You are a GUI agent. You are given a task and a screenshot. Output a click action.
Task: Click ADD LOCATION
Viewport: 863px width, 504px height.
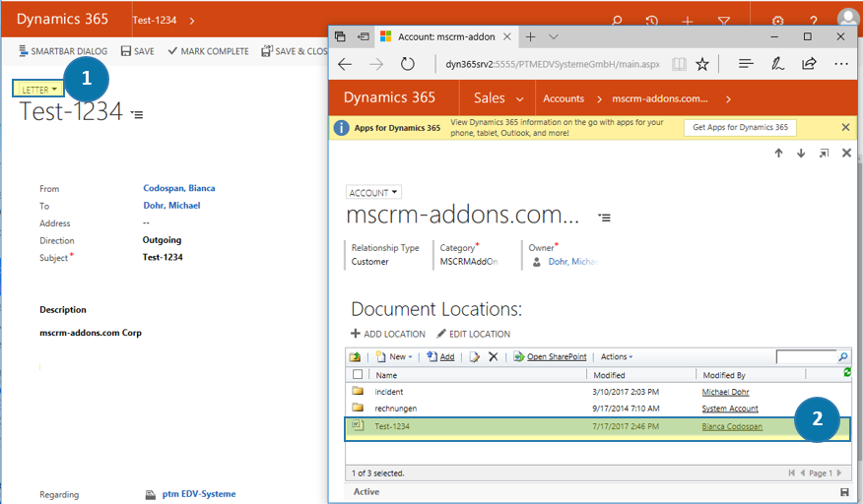pyautogui.click(x=388, y=334)
